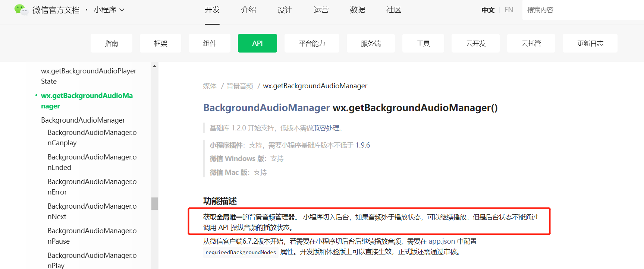Go to the 介绍 navigation tab
Screen dimensions: 644x269
(248, 10)
